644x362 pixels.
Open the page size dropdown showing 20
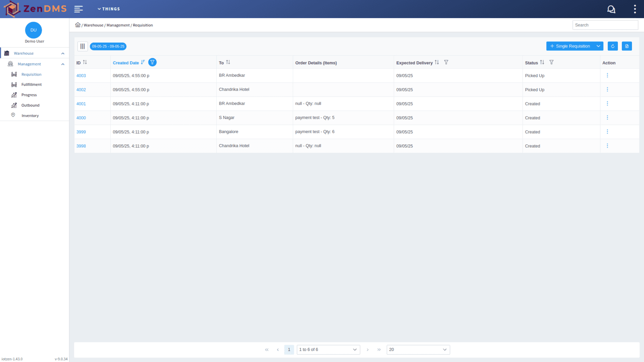click(x=418, y=350)
